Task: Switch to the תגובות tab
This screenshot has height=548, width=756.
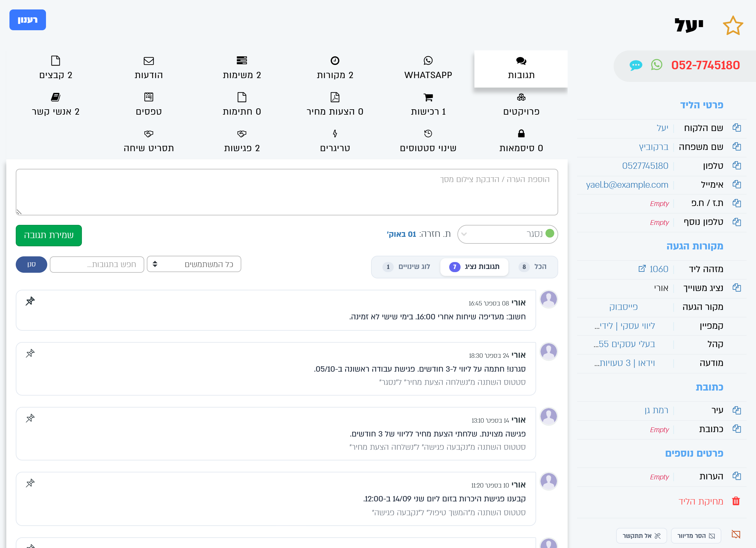Action: [x=521, y=69]
